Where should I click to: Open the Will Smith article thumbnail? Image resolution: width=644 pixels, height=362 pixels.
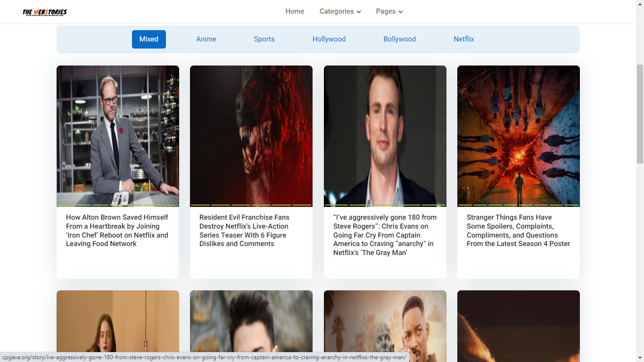click(x=385, y=325)
